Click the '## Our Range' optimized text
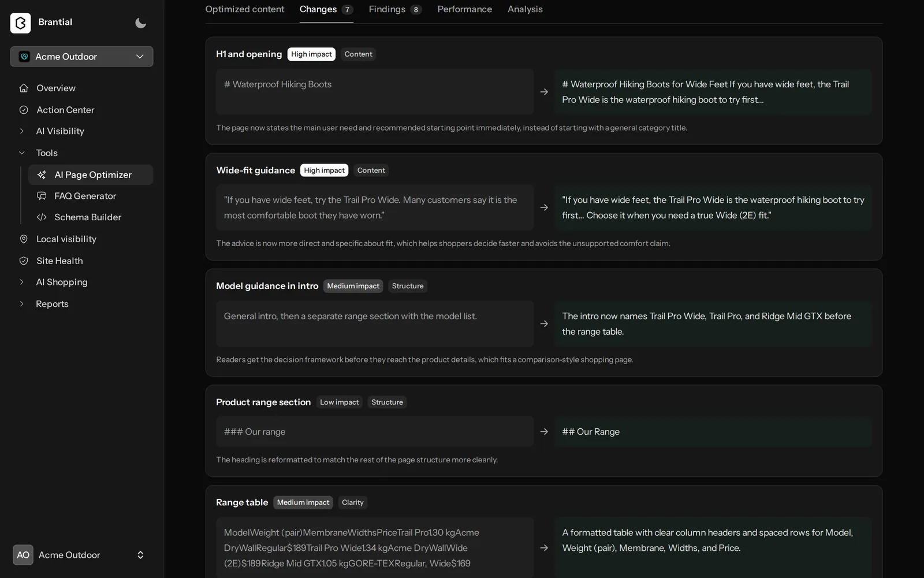Screen dimensions: 924x578 pos(591,432)
